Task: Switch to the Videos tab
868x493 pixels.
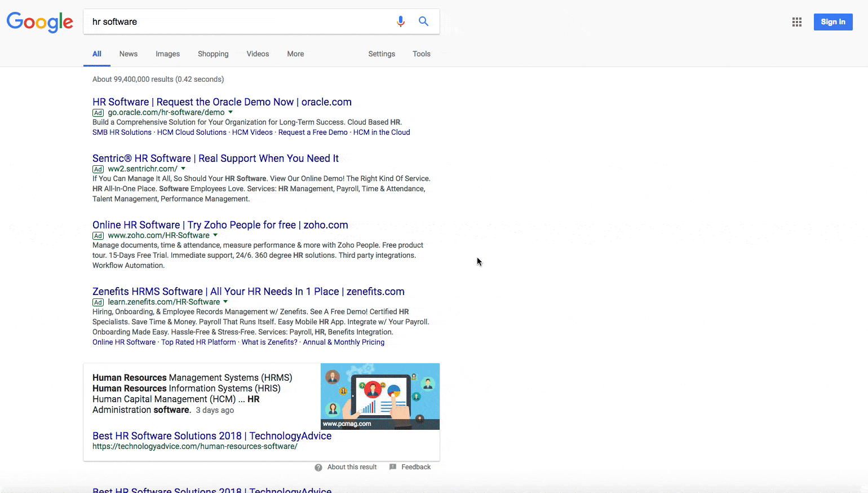Action: 258,54
